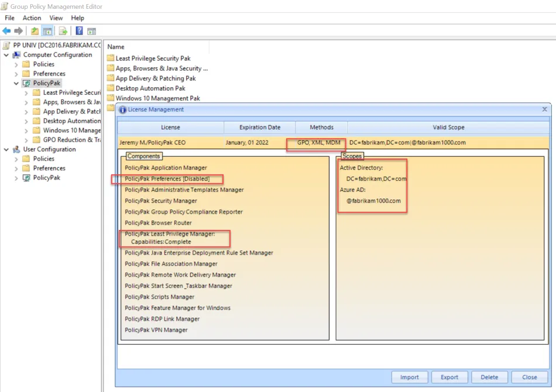This screenshot has width=556, height=392.
Task: Click the PP UNIV policy root icon
Action: [x=6, y=45]
